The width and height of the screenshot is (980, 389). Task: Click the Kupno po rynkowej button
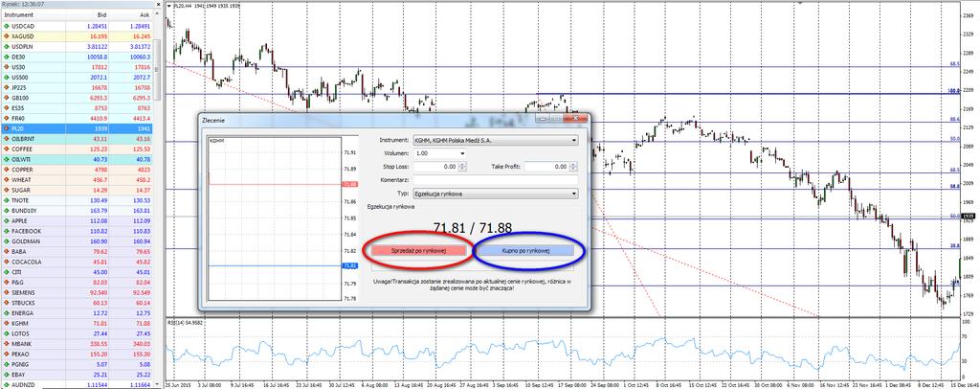pyautogui.click(x=525, y=250)
